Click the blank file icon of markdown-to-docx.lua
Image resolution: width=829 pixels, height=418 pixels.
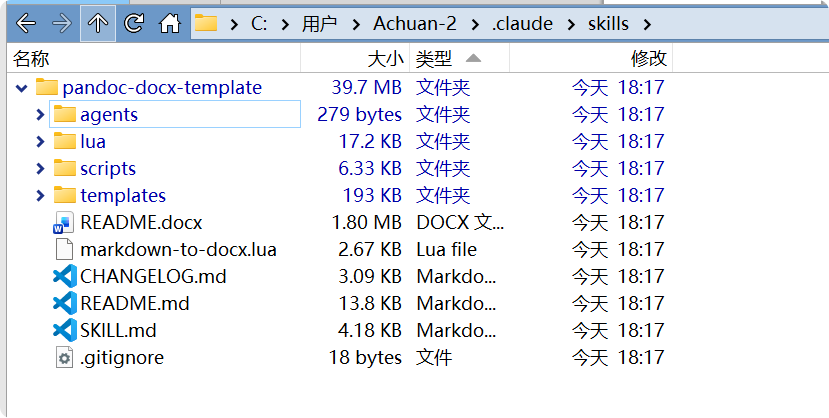[x=64, y=249]
